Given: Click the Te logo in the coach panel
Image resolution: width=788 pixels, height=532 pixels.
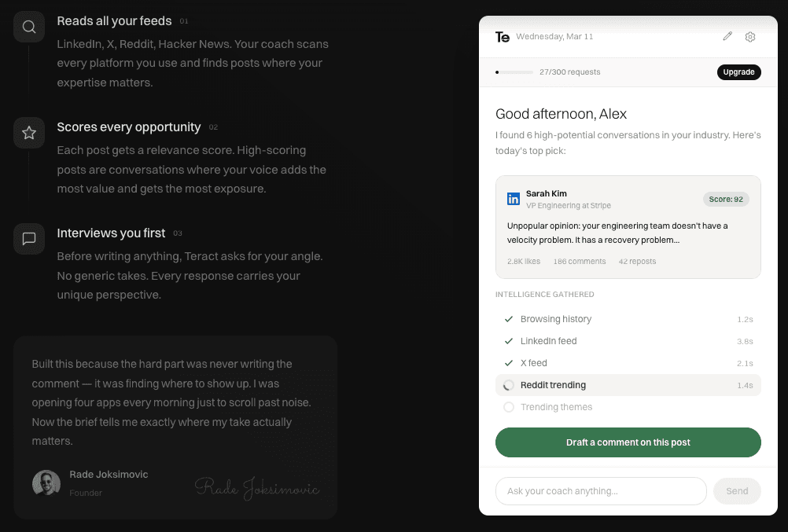Looking at the screenshot, I should pyautogui.click(x=502, y=37).
